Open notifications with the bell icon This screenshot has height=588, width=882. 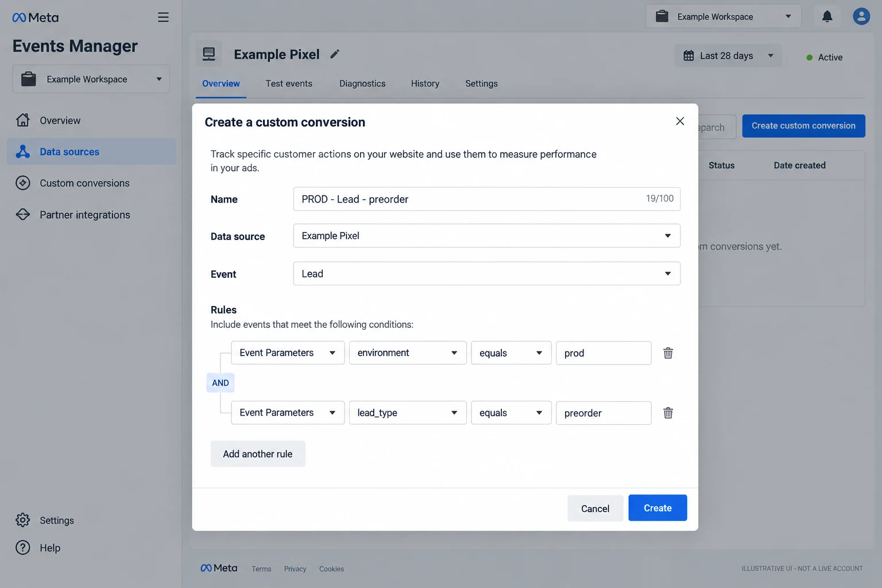[x=827, y=16]
